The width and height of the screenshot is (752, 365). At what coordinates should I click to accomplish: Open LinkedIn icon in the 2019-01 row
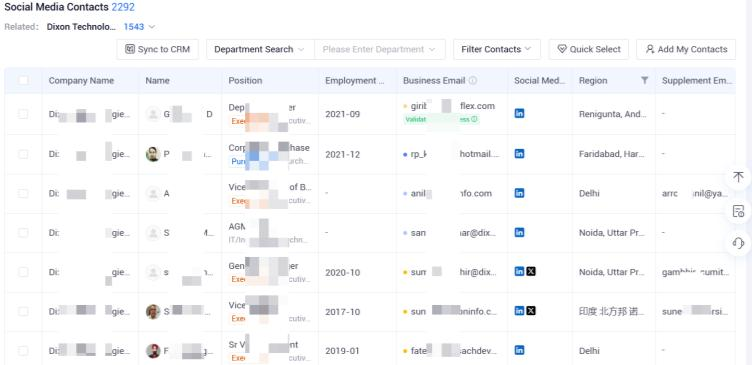pos(519,350)
